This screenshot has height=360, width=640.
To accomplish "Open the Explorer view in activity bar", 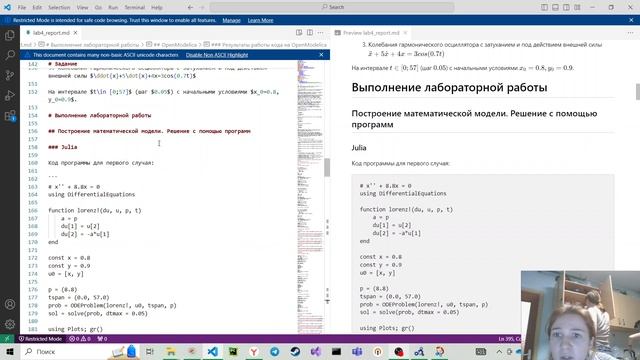I will click(x=10, y=35).
